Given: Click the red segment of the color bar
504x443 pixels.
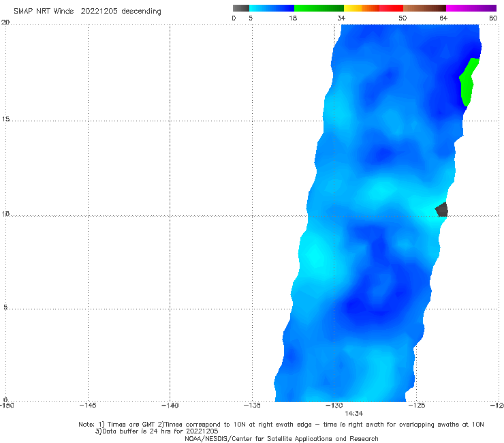Looking at the screenshot, I should click(x=391, y=8).
